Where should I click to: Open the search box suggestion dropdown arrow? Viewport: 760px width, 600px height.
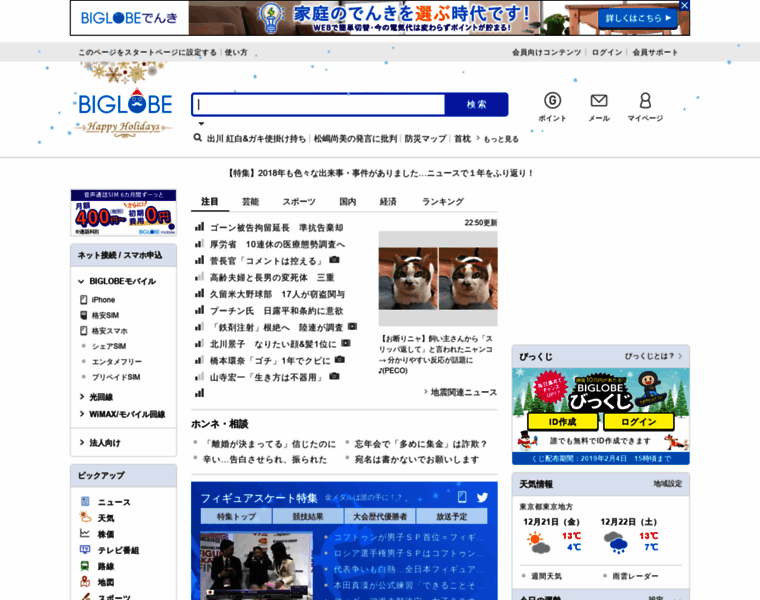point(201,124)
